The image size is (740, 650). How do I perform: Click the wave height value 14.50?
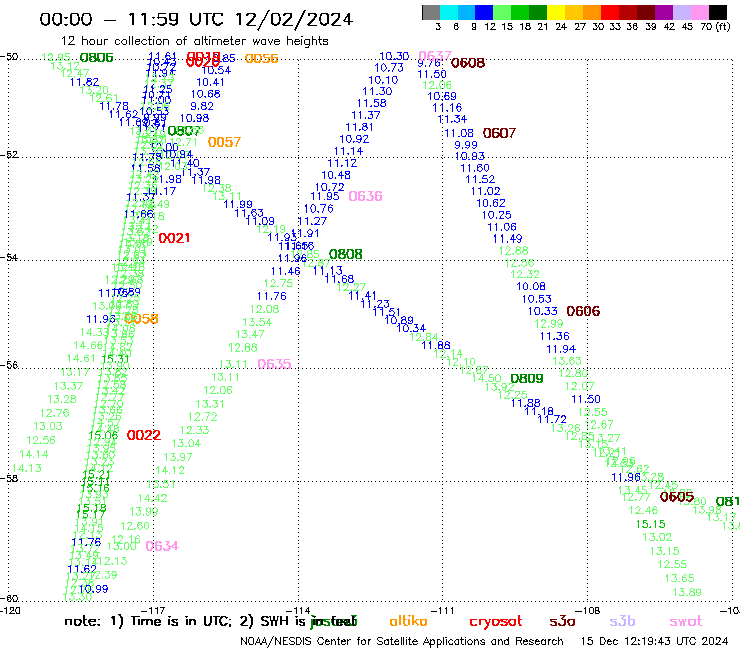pos(486,378)
